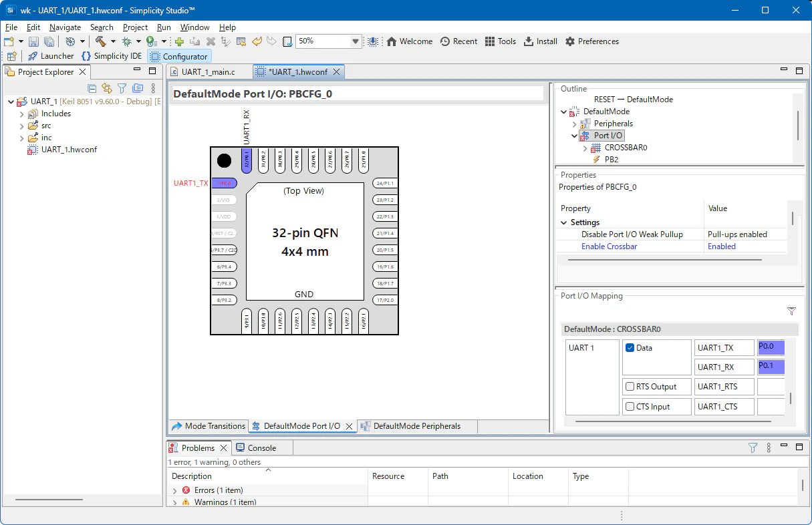This screenshot has height=525, width=812.
Task: Open the Recent list
Action: click(x=458, y=41)
